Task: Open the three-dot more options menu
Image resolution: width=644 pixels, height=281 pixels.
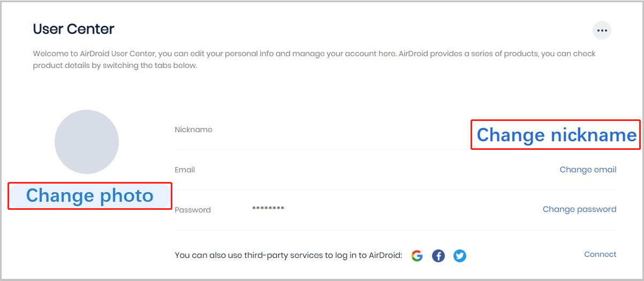Action: click(602, 31)
